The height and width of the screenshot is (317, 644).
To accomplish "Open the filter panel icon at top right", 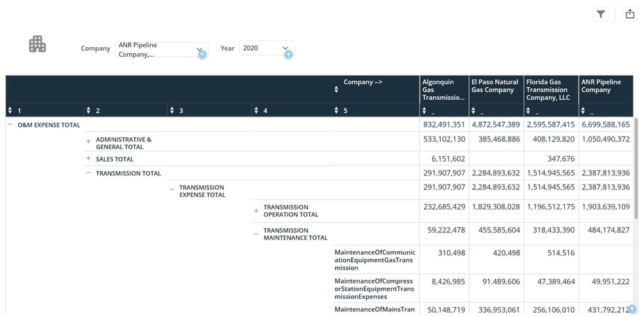I will click(600, 15).
